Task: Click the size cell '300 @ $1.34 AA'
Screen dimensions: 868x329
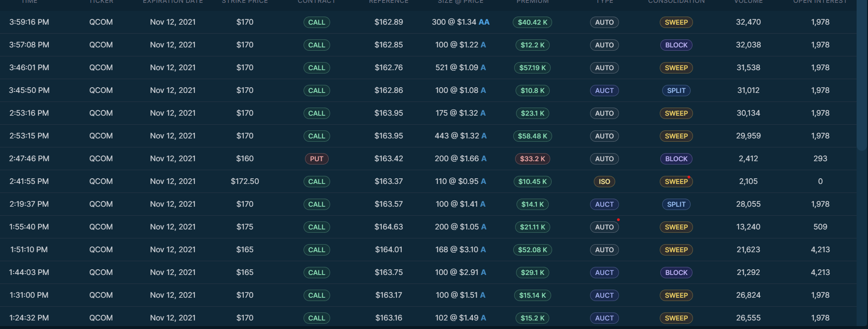Action: (x=461, y=22)
